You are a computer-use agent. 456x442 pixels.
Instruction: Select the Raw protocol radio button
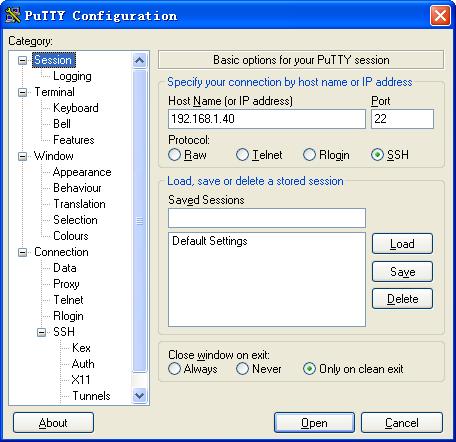click(174, 155)
